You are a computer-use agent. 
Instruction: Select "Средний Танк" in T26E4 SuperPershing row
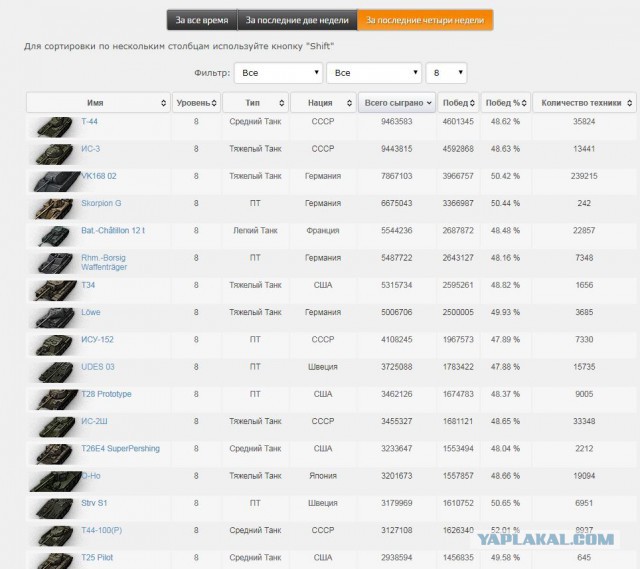click(256, 449)
